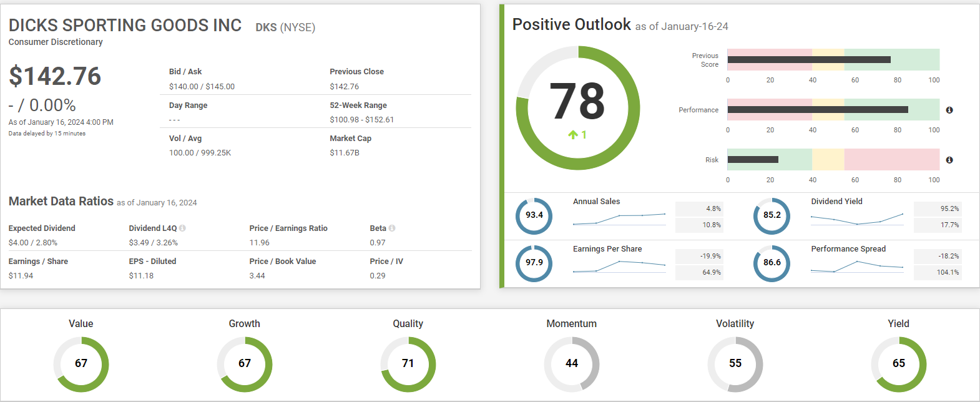The height and width of the screenshot is (402, 980).
Task: Click the info icon beside the Risk bar
Action: coord(949,160)
